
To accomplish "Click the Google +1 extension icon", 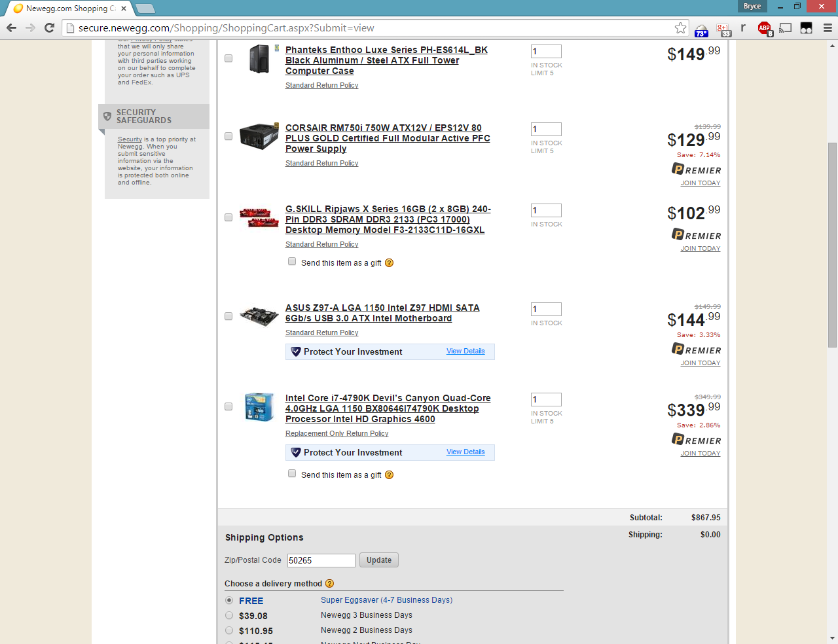I will (x=723, y=29).
